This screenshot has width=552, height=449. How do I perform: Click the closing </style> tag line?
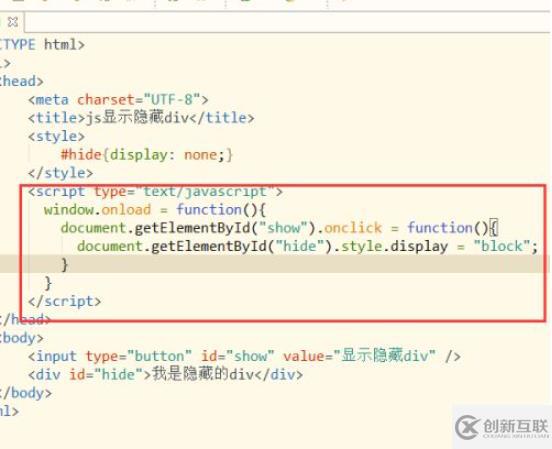point(61,173)
